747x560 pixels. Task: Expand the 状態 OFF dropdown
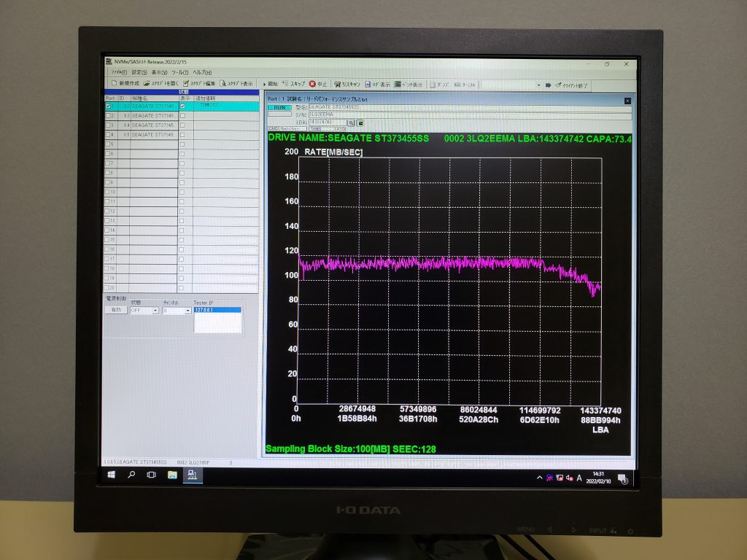(155, 311)
